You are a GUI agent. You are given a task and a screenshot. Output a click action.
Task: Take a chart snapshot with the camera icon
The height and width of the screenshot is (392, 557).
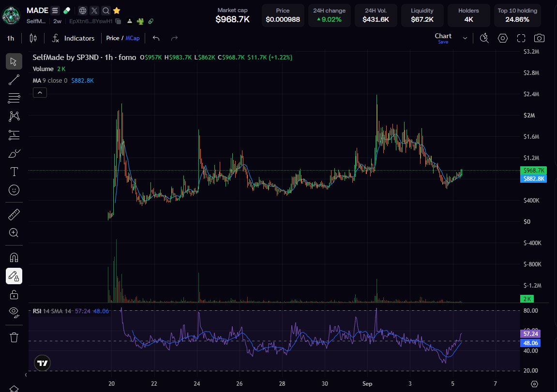539,38
